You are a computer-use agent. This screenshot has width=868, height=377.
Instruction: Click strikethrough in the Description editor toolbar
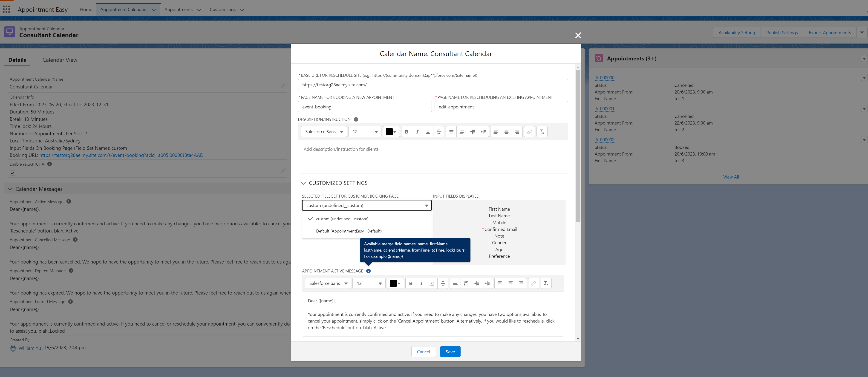[x=438, y=132]
